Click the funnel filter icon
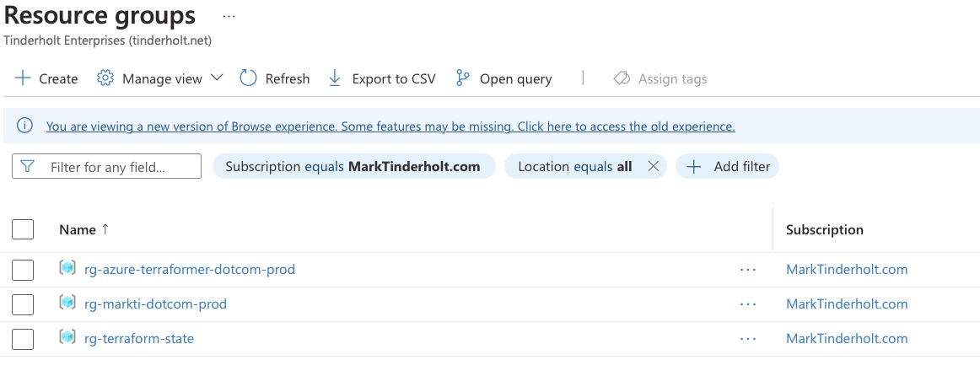 27,166
